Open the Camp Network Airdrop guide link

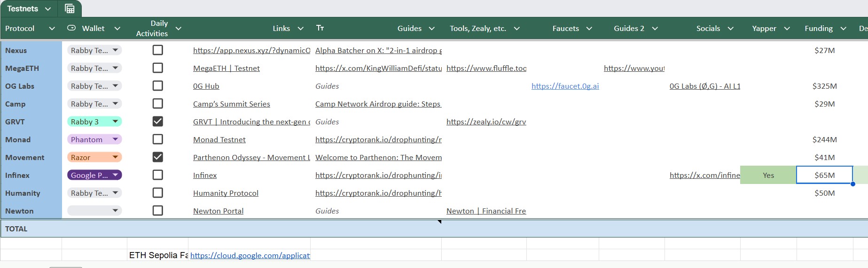point(378,104)
